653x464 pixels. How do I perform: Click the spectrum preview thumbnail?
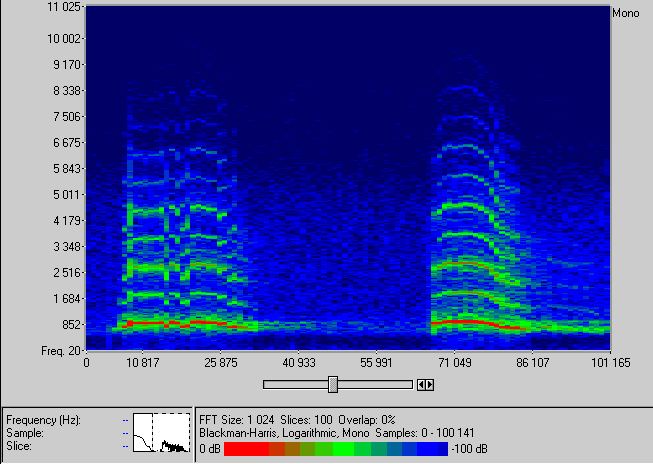point(162,432)
